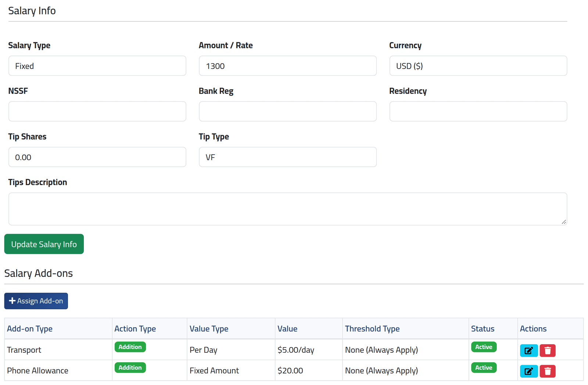Click the Assign Add-on button
Screen dimensions: 588x385
pyautogui.click(x=36, y=301)
